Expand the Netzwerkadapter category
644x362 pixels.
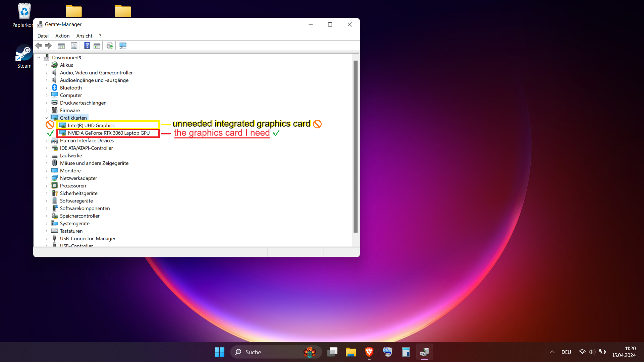coord(47,178)
